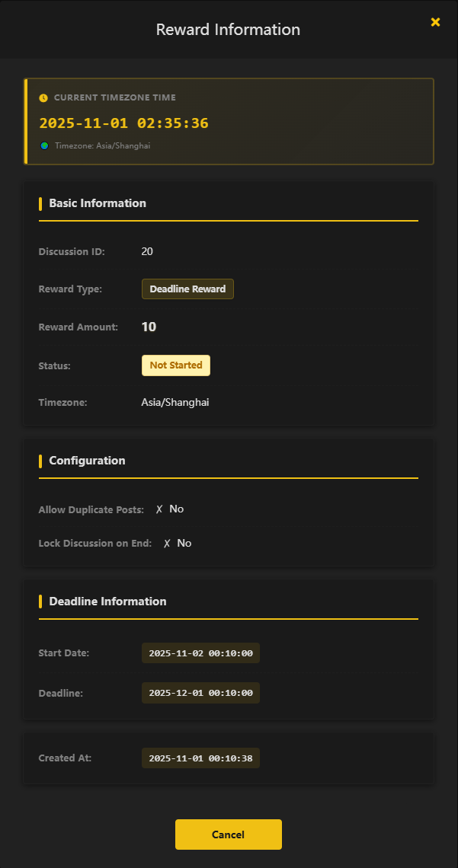Click the Reward Amount value 10

149,327
